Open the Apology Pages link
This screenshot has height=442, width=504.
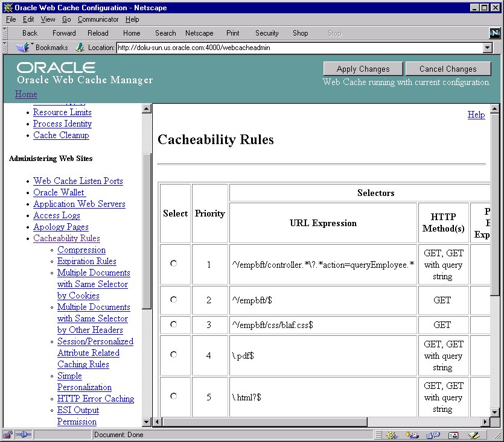(x=61, y=227)
